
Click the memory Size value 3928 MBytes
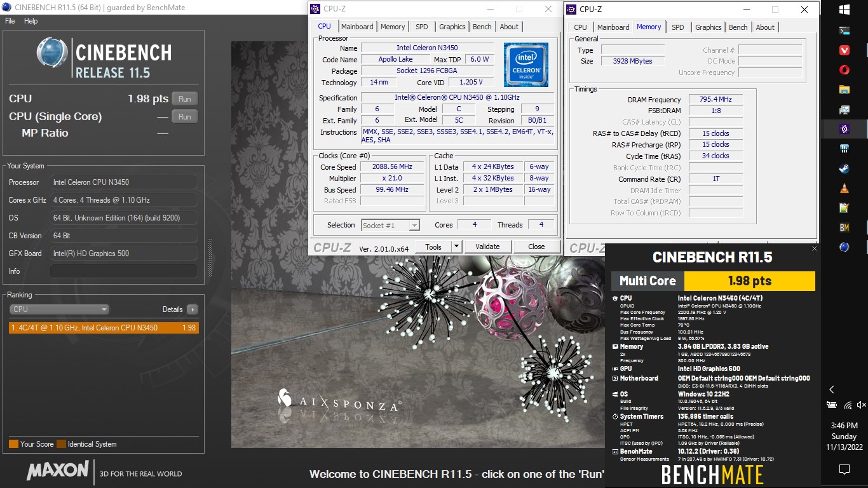click(x=633, y=61)
